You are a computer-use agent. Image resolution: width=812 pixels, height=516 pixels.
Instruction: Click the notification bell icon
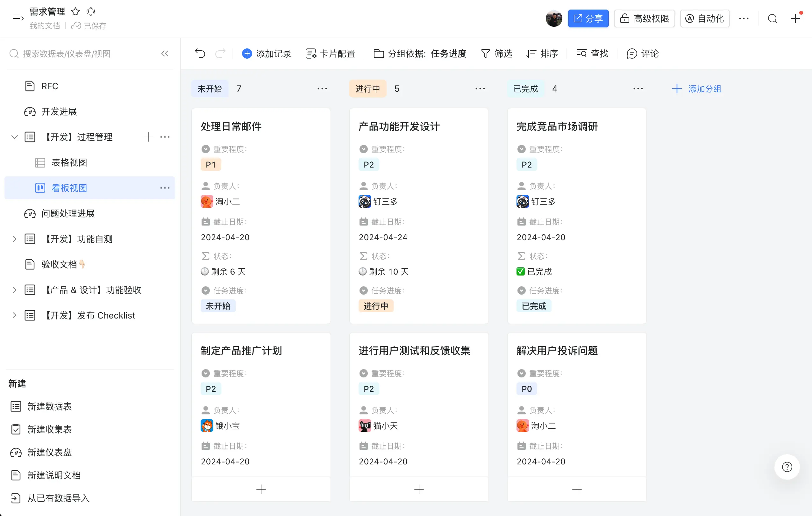[x=91, y=12]
